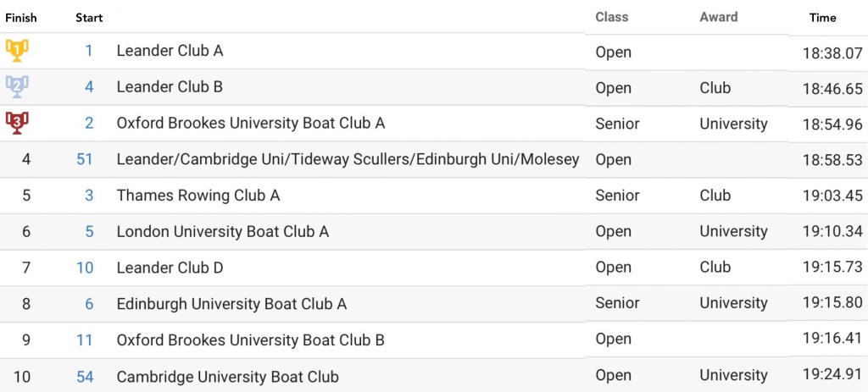The height and width of the screenshot is (392, 868).
Task: Click the silver second-place trophy icon
Action: pyautogui.click(x=17, y=86)
